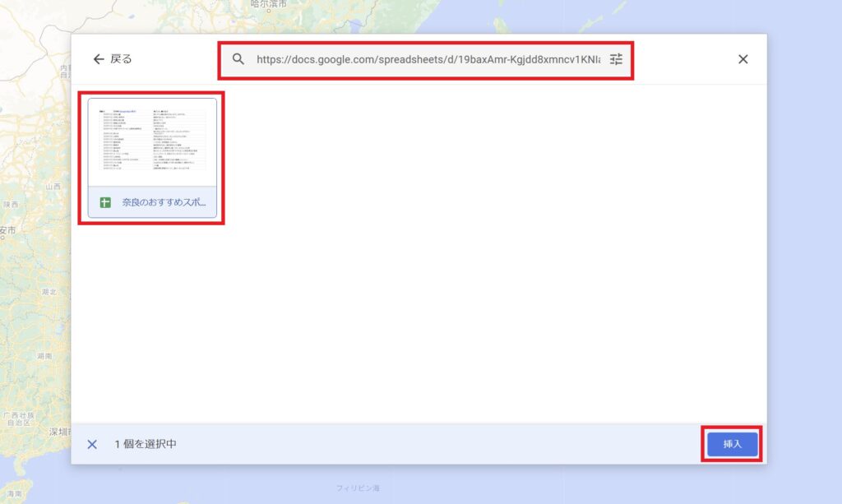Clear selection with the bottom X icon
This screenshot has width=842, height=504.
coord(92,445)
